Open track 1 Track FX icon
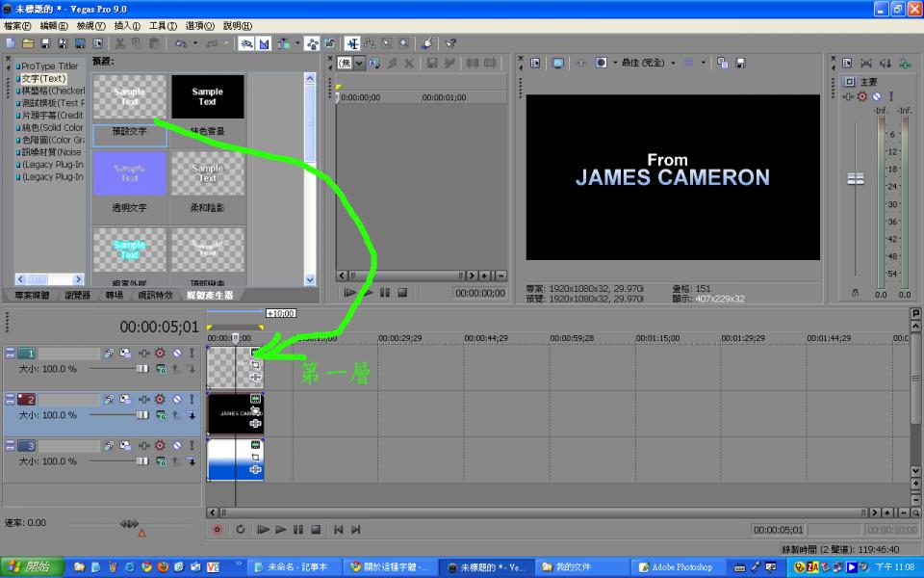The width and height of the screenshot is (924, 578). 125,354
